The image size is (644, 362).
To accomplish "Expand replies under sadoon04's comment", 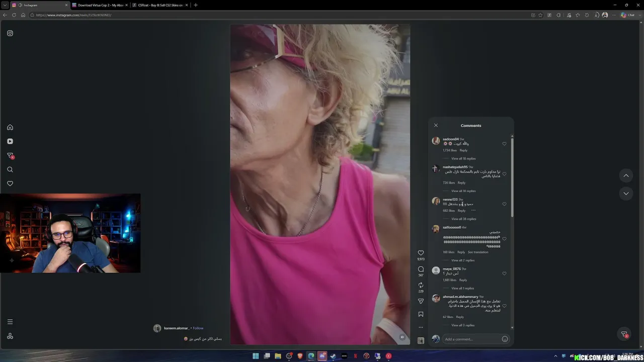I will pos(463,158).
